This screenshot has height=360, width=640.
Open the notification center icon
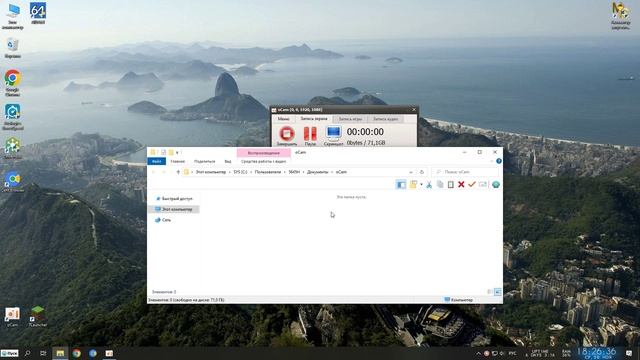629,353
